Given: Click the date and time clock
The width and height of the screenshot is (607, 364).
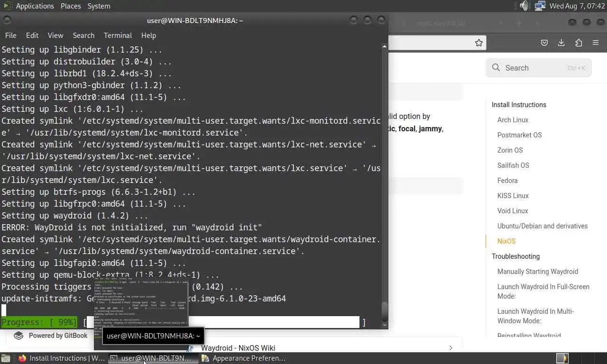Looking at the screenshot, I should click(576, 6).
